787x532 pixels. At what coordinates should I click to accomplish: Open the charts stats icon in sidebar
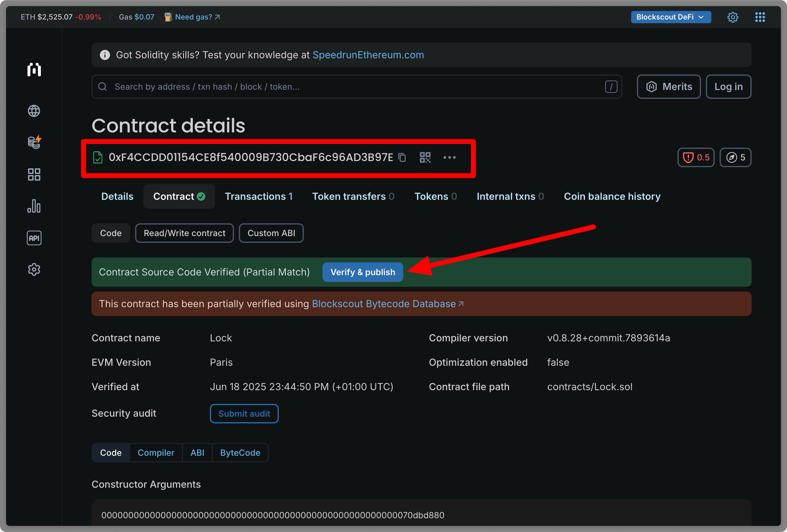click(x=34, y=206)
